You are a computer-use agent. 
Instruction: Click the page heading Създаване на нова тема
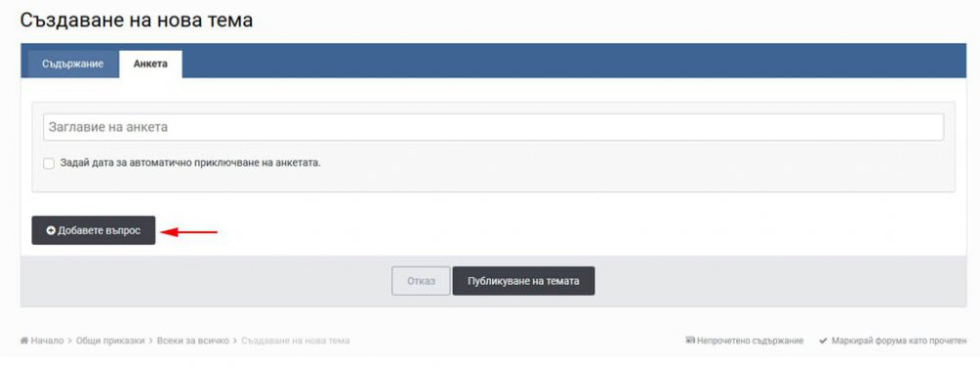(x=136, y=20)
